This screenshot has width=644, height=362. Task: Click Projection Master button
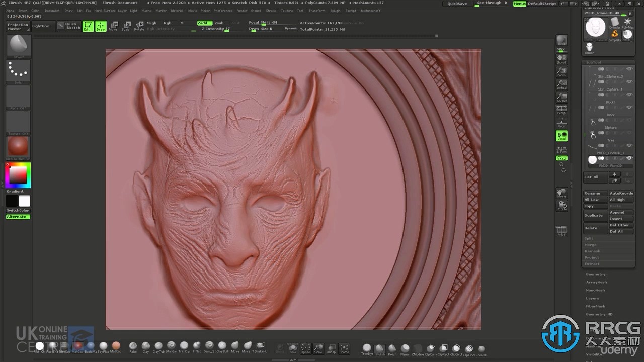[x=18, y=26]
